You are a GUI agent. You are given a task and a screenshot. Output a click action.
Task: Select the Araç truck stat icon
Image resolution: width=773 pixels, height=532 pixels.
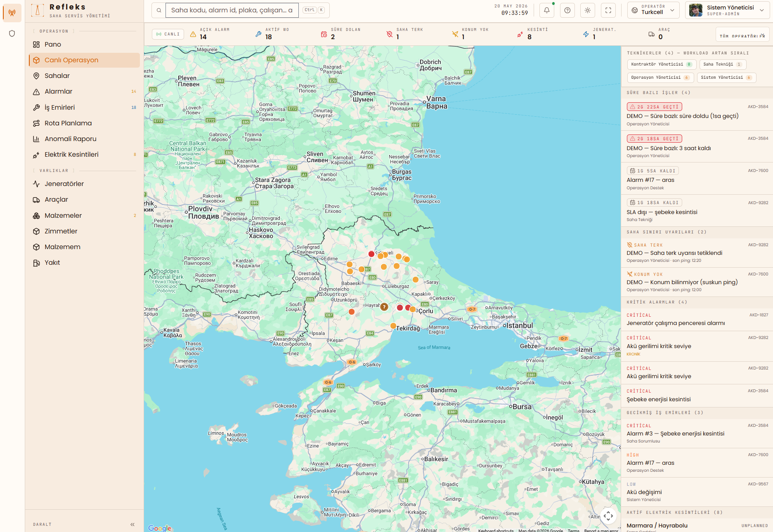click(x=652, y=34)
